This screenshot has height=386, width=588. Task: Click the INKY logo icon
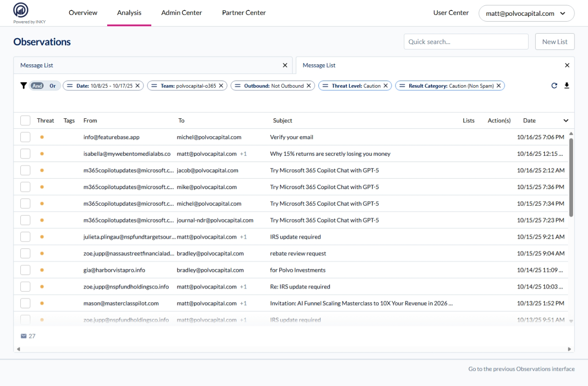[x=21, y=11]
